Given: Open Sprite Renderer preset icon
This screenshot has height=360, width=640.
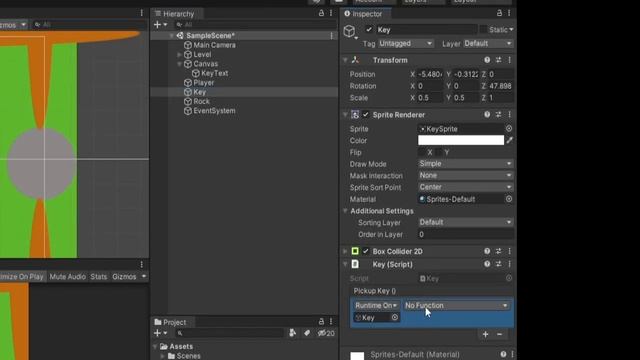Looking at the screenshot, I should pos(498,115).
